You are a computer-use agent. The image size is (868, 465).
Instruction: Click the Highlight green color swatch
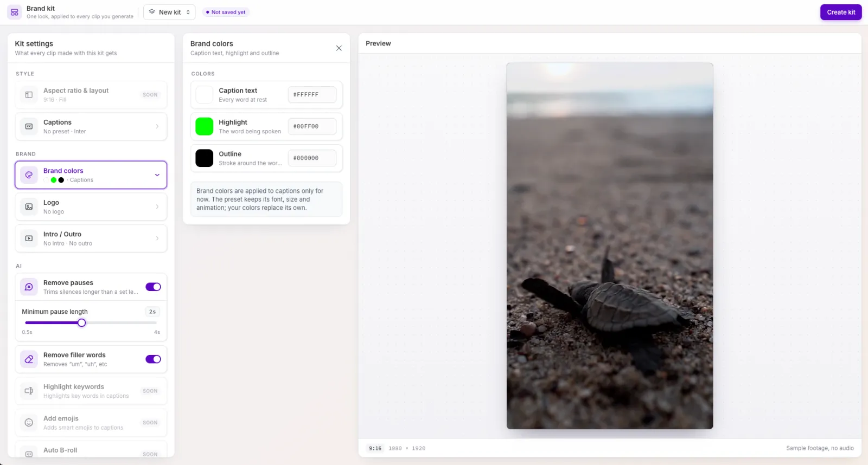pyautogui.click(x=205, y=126)
